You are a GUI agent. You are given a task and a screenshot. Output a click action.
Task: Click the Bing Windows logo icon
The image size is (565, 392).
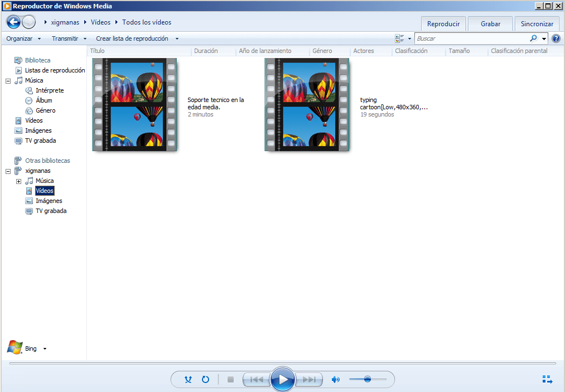pos(15,347)
